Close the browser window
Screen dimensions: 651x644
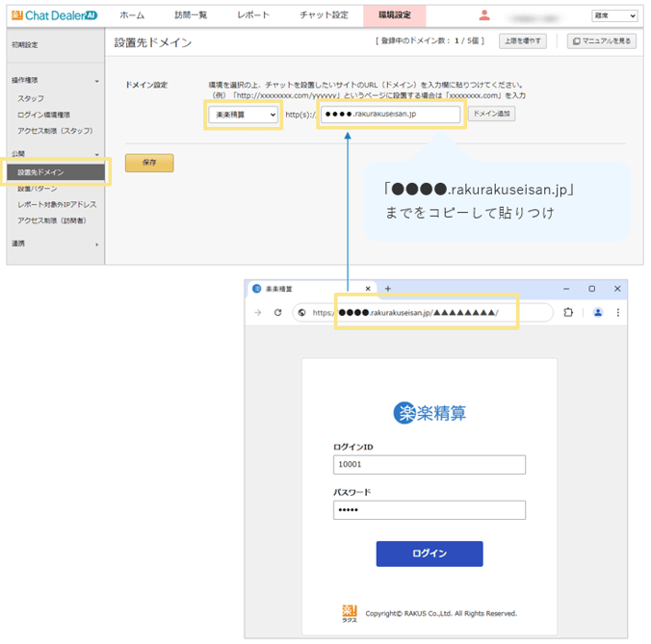pyautogui.click(x=617, y=289)
